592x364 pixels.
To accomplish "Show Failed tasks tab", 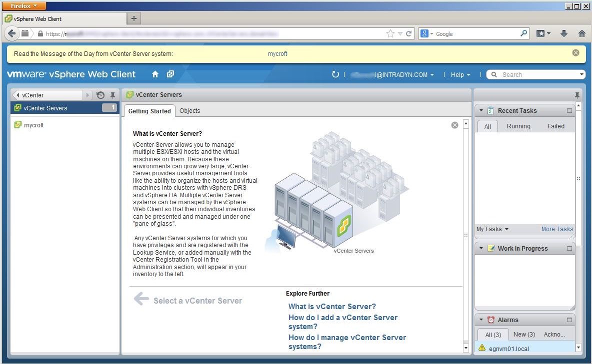I will (x=556, y=126).
